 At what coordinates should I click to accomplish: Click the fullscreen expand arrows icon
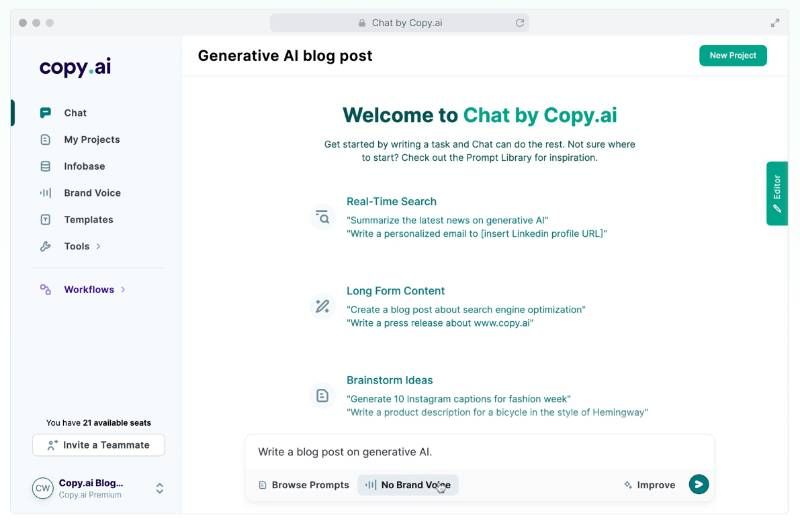point(775,23)
